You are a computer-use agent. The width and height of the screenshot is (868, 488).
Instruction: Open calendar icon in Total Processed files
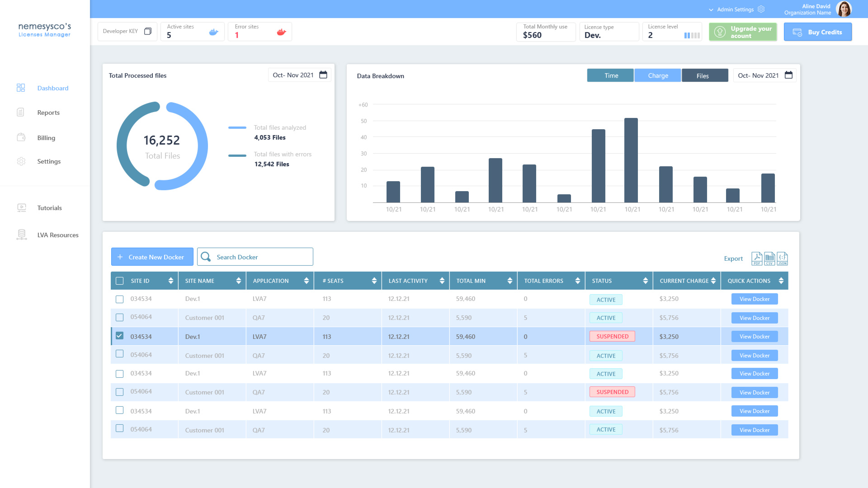(x=323, y=75)
